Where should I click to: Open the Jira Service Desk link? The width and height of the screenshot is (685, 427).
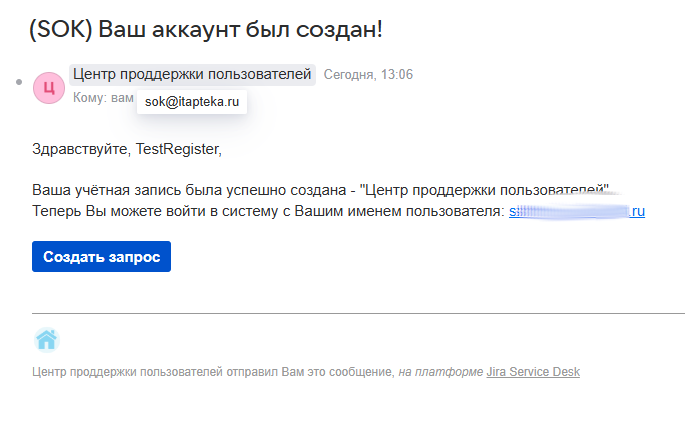click(533, 372)
